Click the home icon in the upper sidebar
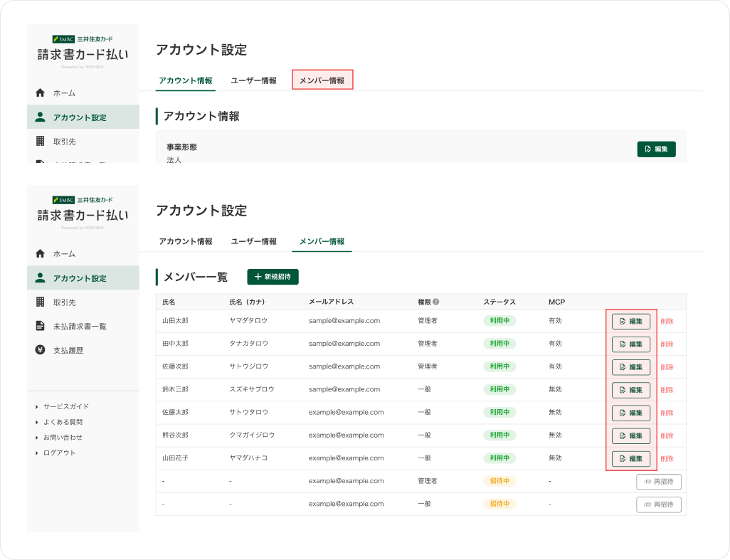This screenshot has height=560, width=730. pos(40,93)
